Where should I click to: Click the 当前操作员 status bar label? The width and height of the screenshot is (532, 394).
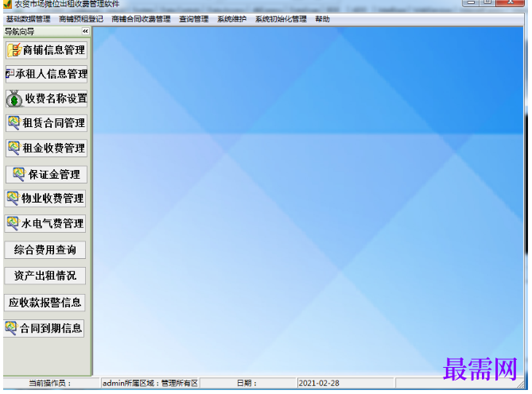(x=50, y=383)
